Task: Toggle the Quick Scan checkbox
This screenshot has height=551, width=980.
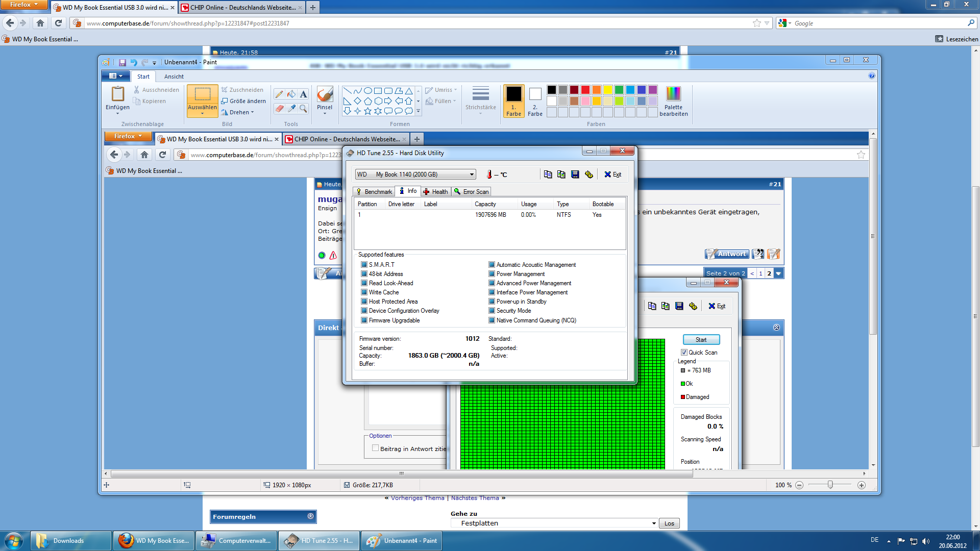Action: click(x=684, y=353)
